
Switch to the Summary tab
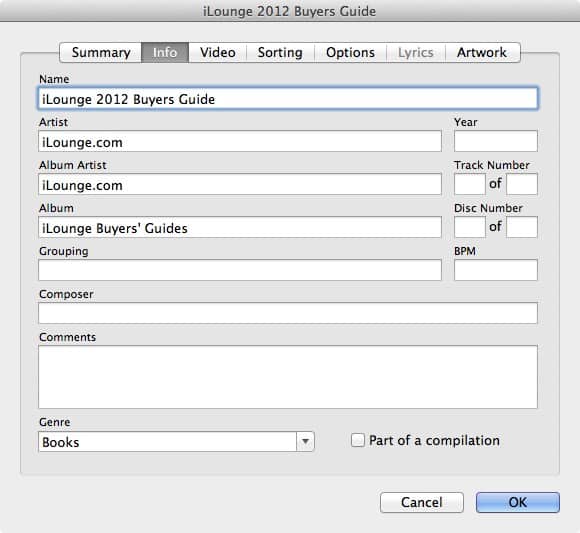click(101, 53)
